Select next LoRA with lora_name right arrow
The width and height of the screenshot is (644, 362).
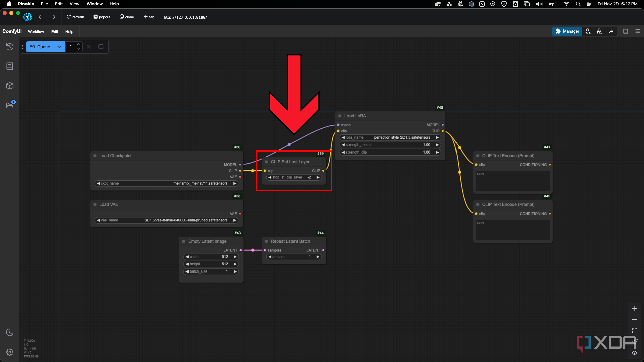[x=437, y=138]
